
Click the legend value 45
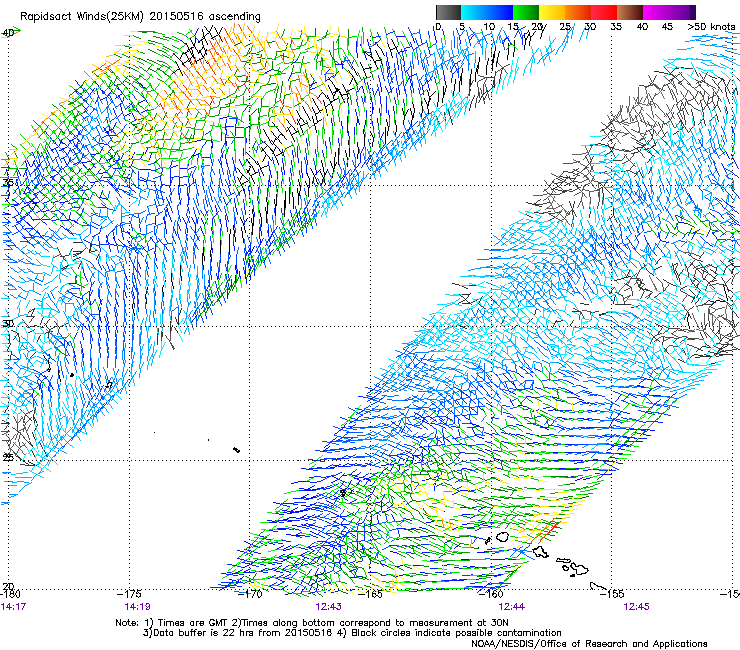pos(667,27)
